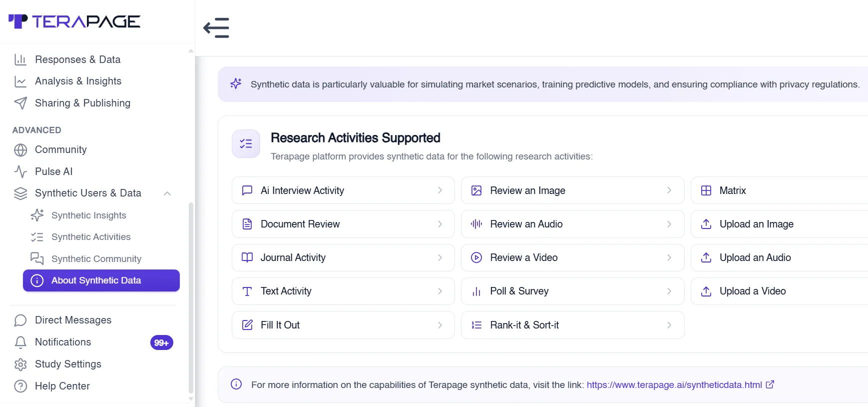Click the Research Activities checklist icon
Viewport: 868px width, 407px height.
click(x=246, y=144)
